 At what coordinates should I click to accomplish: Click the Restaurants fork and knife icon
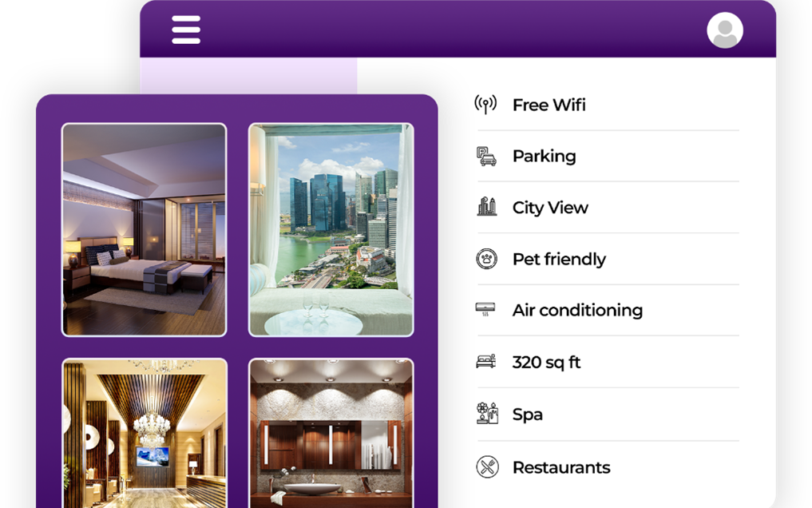pyautogui.click(x=487, y=467)
